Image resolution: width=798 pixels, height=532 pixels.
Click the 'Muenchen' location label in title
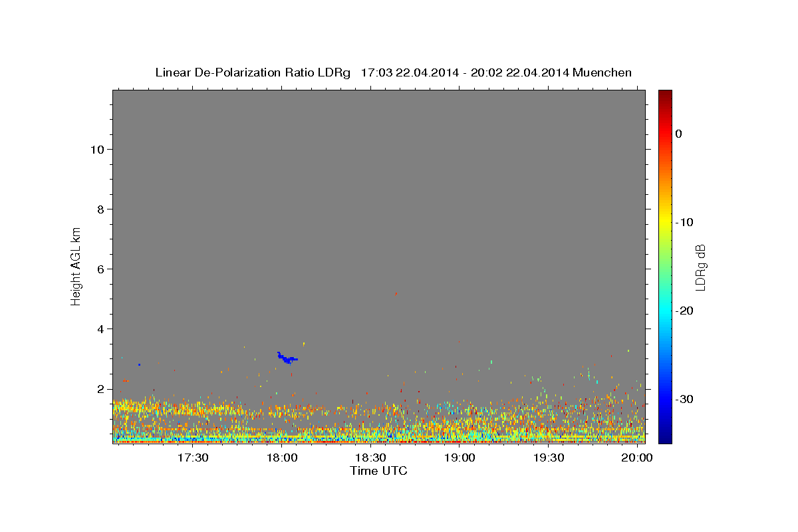(603, 72)
